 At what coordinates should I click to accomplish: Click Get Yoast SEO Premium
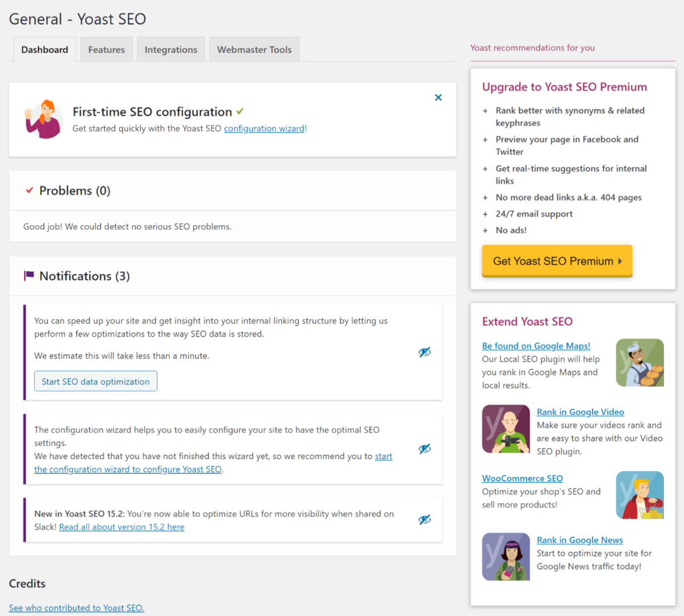pyautogui.click(x=556, y=261)
